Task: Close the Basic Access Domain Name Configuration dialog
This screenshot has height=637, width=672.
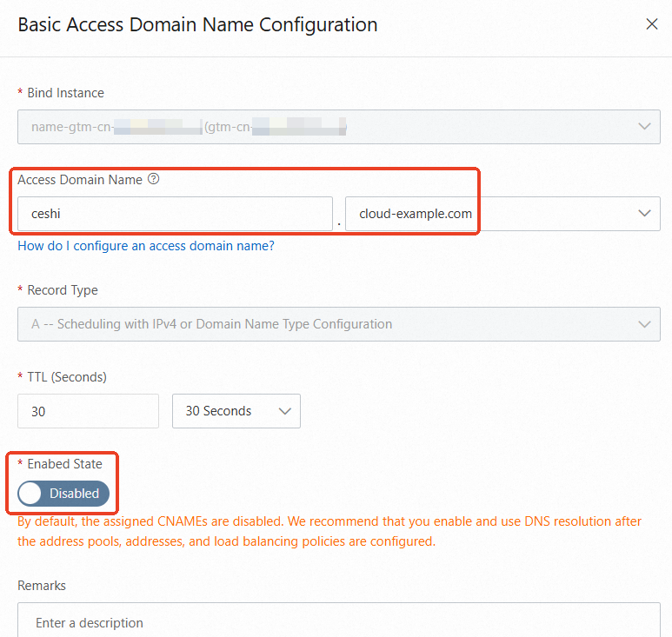Action: (652, 24)
